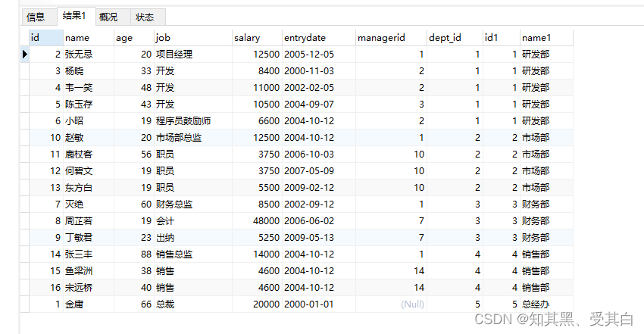Click the current row arrow indicator

click(25, 55)
